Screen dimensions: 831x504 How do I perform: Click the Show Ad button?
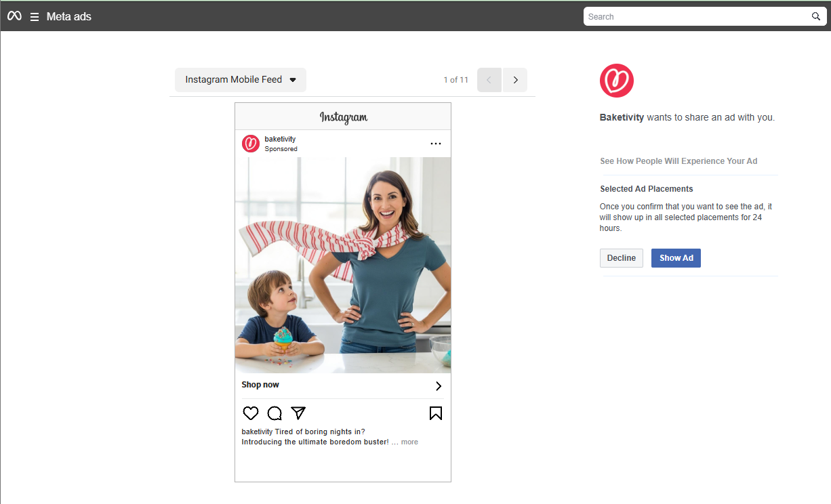pos(676,258)
